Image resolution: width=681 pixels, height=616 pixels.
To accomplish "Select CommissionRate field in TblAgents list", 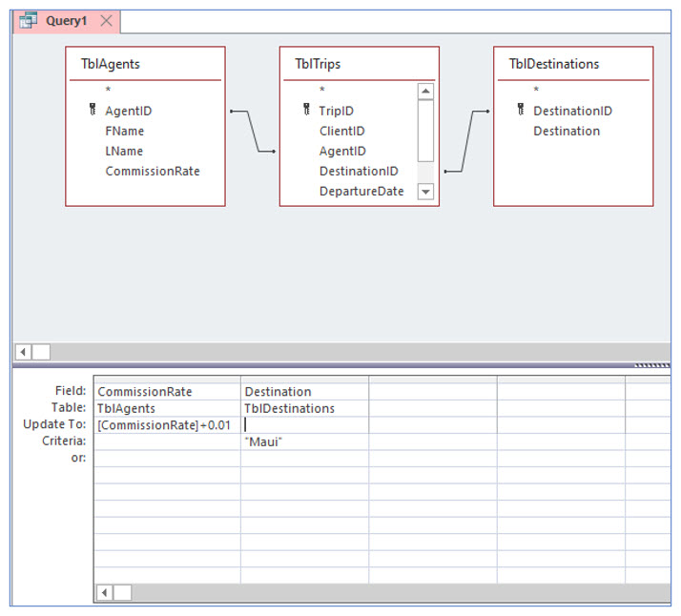I will point(153,171).
